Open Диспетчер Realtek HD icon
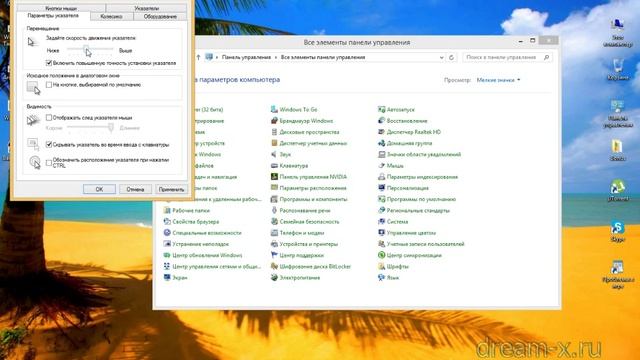This screenshot has height=360, width=640. (x=381, y=132)
